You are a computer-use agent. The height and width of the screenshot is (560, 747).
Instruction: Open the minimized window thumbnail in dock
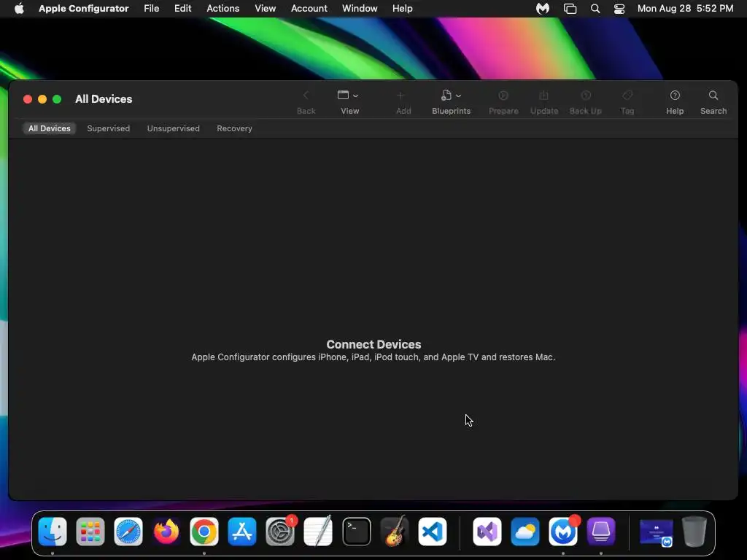(656, 532)
